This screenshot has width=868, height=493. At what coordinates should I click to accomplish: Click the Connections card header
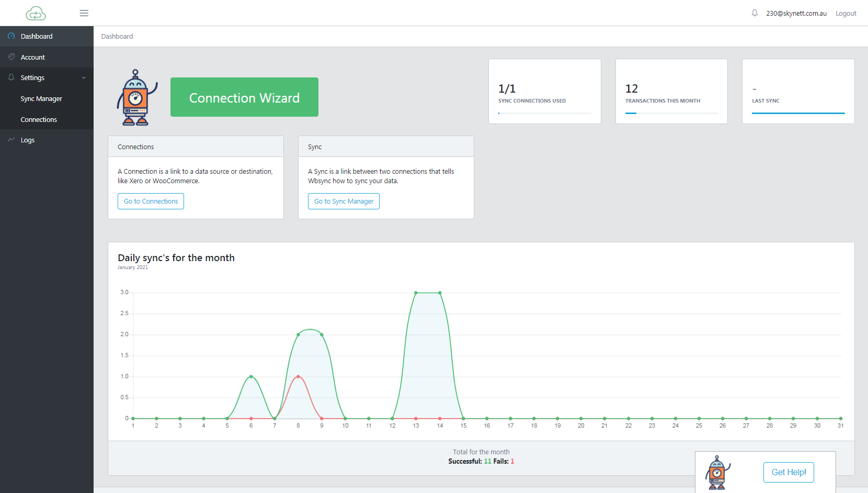pos(196,147)
